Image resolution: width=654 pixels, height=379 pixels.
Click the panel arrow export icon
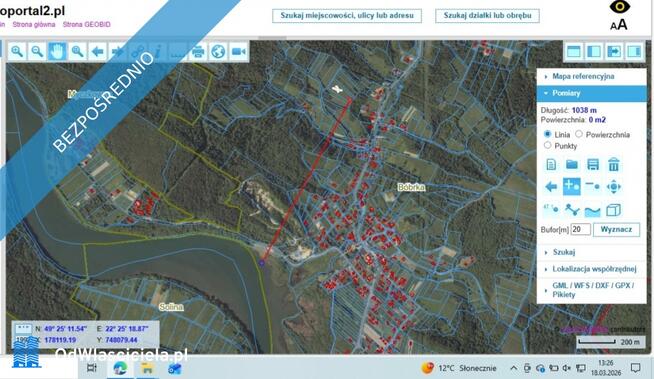pos(614,51)
